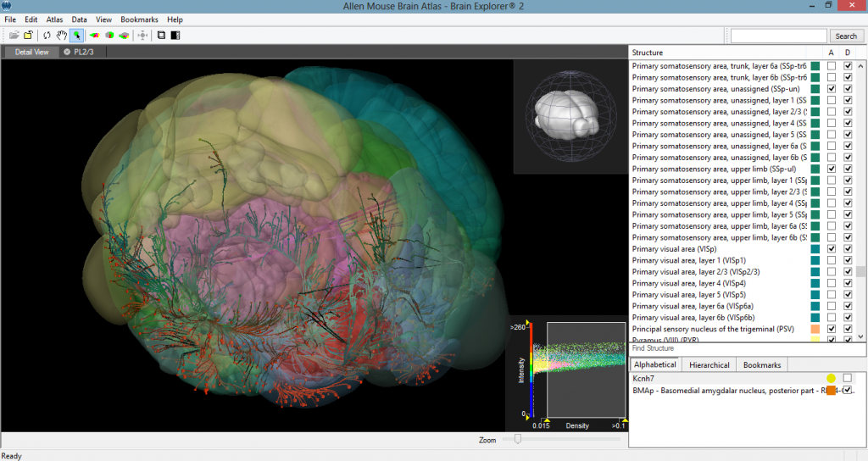Image resolution: width=868 pixels, height=461 pixels.
Task: Click the open file folder toolbar icon
Action: [14, 36]
